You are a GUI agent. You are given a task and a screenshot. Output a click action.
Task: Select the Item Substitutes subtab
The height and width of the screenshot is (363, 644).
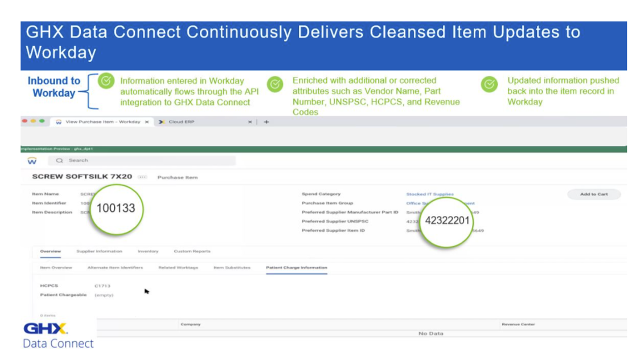[x=233, y=267]
